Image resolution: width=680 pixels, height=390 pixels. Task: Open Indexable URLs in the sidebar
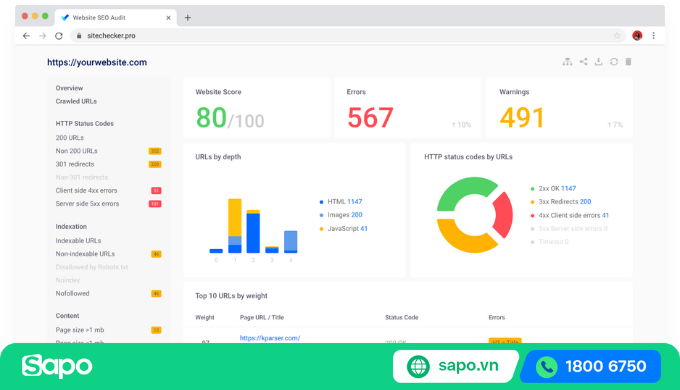(78, 240)
